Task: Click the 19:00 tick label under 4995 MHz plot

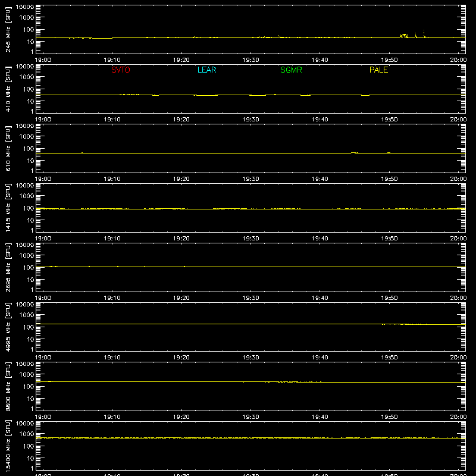Action: [43, 358]
